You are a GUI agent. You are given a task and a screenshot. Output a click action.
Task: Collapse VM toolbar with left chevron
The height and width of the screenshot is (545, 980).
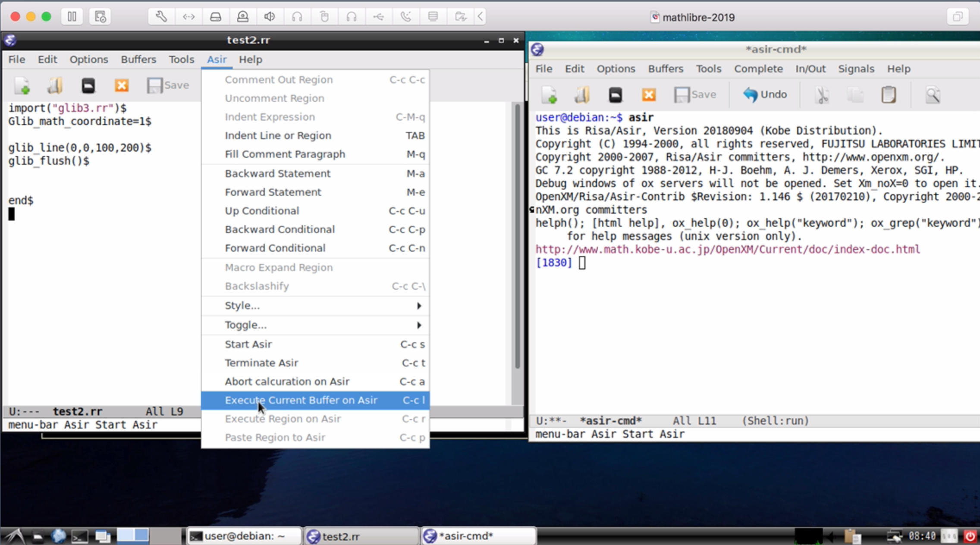click(480, 17)
